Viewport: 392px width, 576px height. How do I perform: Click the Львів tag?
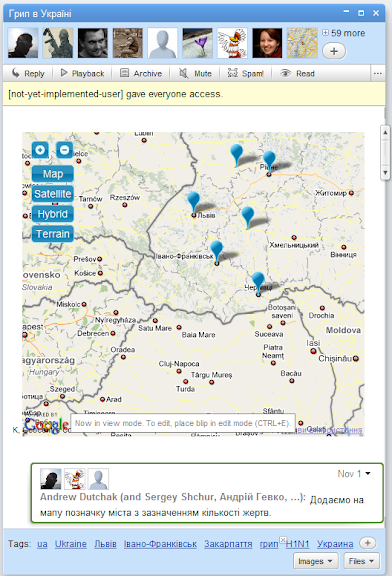coord(105,544)
